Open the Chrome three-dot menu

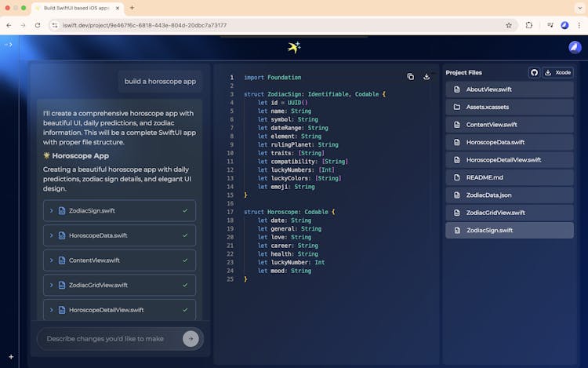pyautogui.click(x=579, y=25)
